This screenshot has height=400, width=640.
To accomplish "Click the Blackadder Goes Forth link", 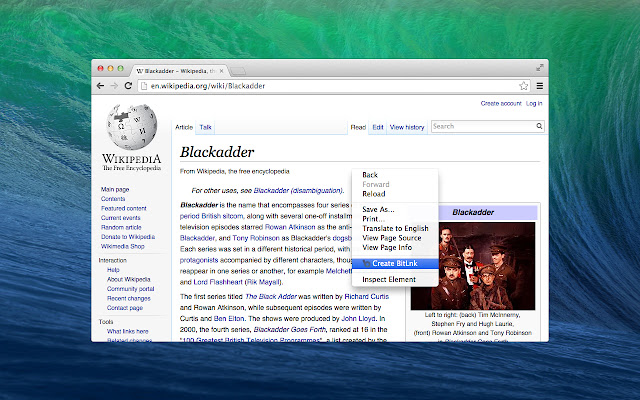I will (x=289, y=329).
